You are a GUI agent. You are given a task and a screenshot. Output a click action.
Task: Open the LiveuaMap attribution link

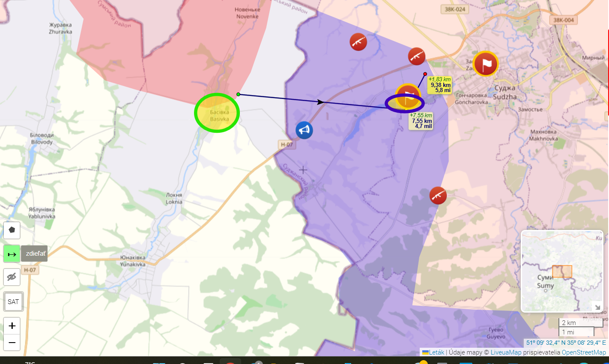click(506, 352)
